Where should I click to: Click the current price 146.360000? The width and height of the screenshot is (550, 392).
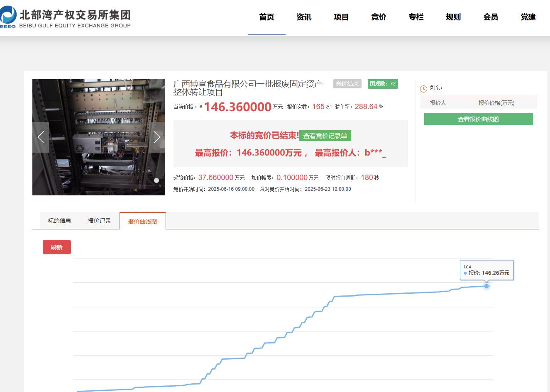click(237, 107)
